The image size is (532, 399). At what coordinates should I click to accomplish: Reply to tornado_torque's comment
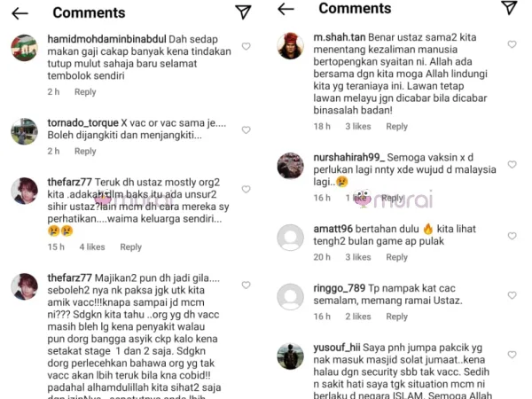(85, 152)
